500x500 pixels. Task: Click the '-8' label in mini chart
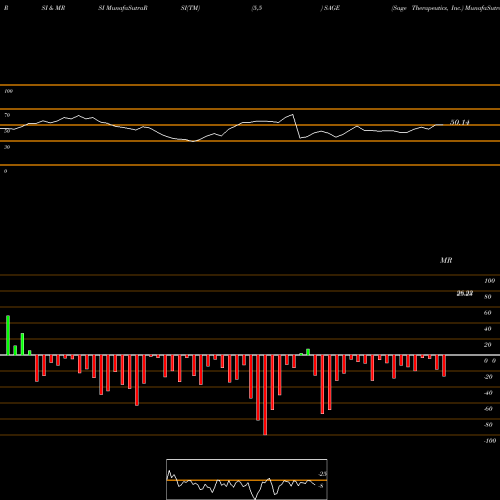321,486
